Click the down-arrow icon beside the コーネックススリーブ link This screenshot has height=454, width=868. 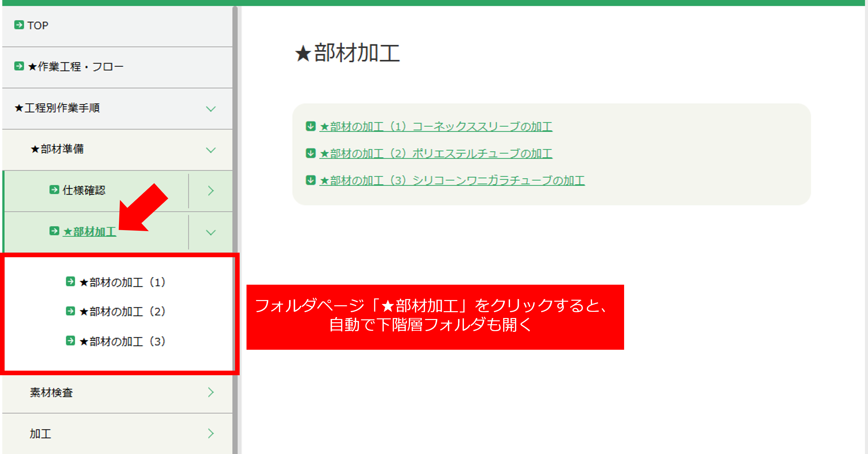tap(310, 126)
